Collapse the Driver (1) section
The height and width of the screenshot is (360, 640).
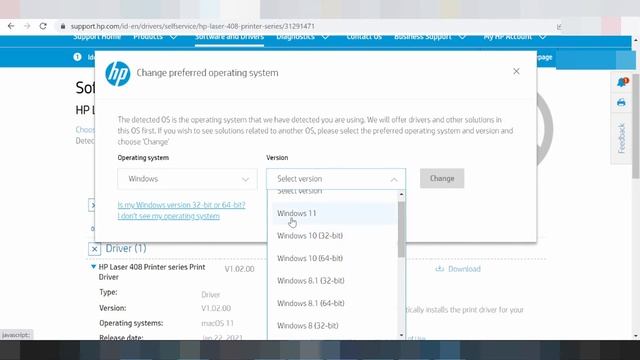94,249
